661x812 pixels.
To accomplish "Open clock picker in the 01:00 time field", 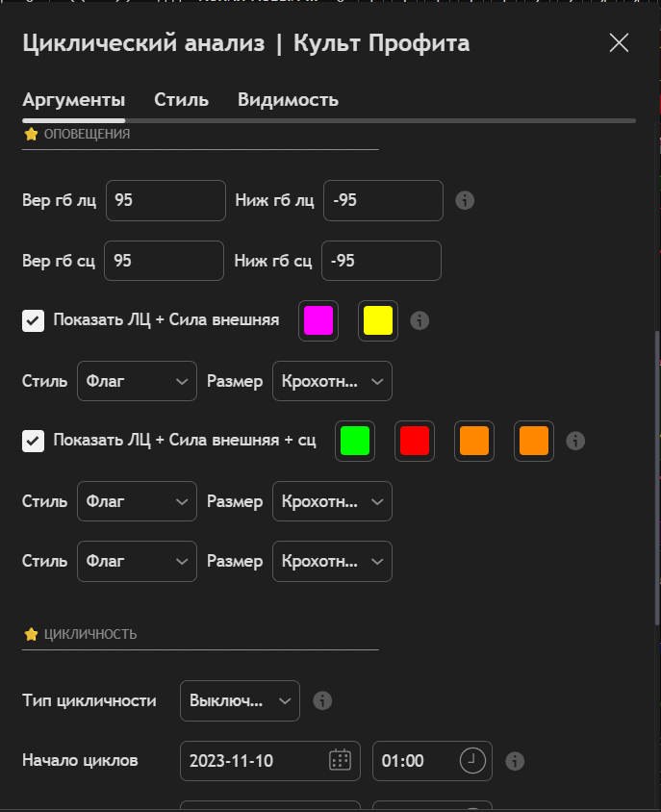I will [x=471, y=761].
